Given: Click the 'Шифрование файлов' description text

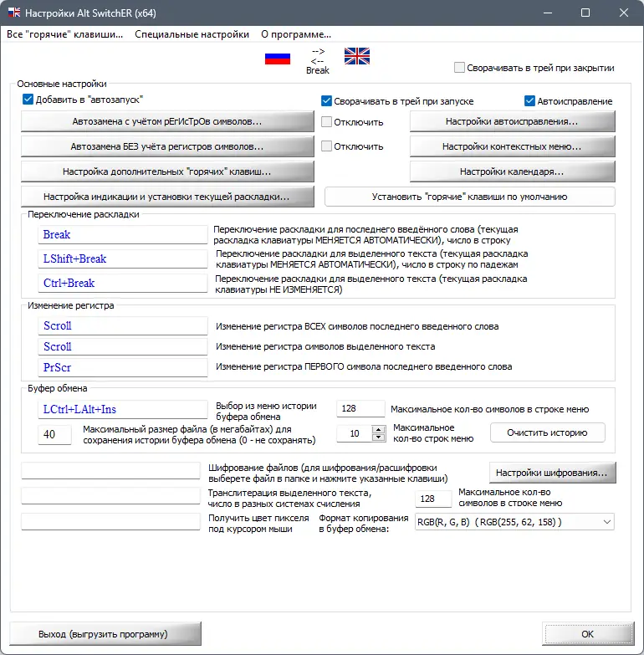Looking at the screenshot, I should click(328, 473).
